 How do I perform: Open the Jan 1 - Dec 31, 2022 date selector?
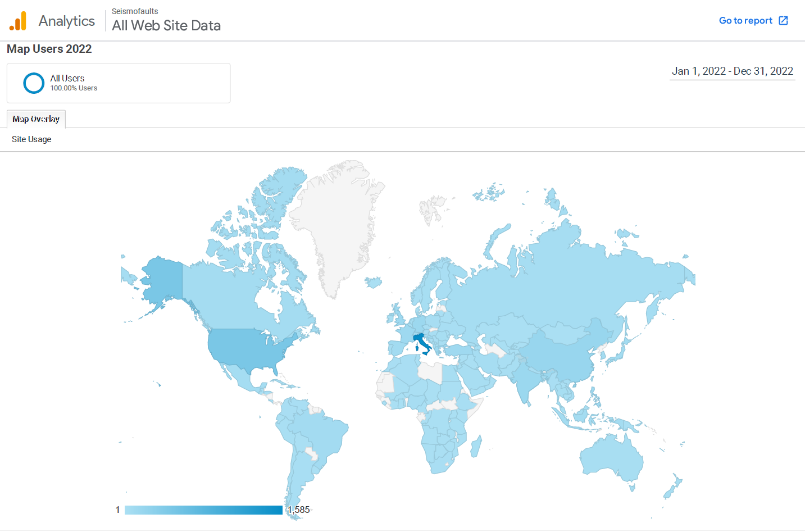pyautogui.click(x=732, y=71)
